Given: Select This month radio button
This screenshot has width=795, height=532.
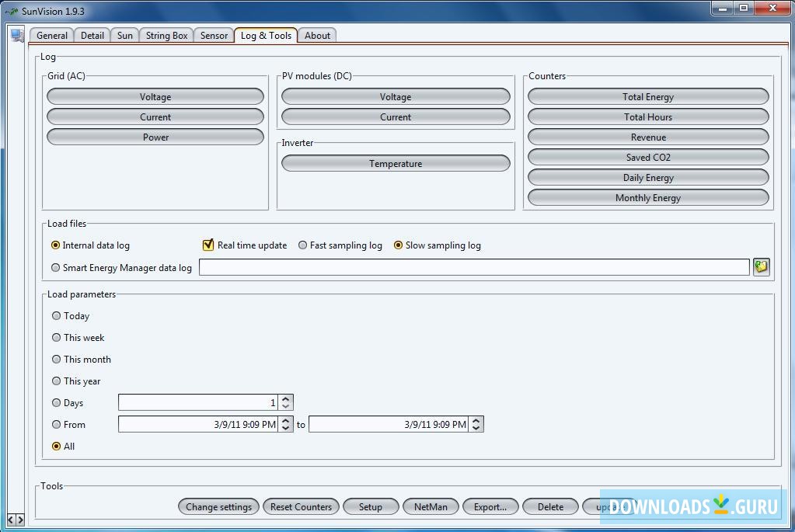Looking at the screenshot, I should tap(56, 360).
